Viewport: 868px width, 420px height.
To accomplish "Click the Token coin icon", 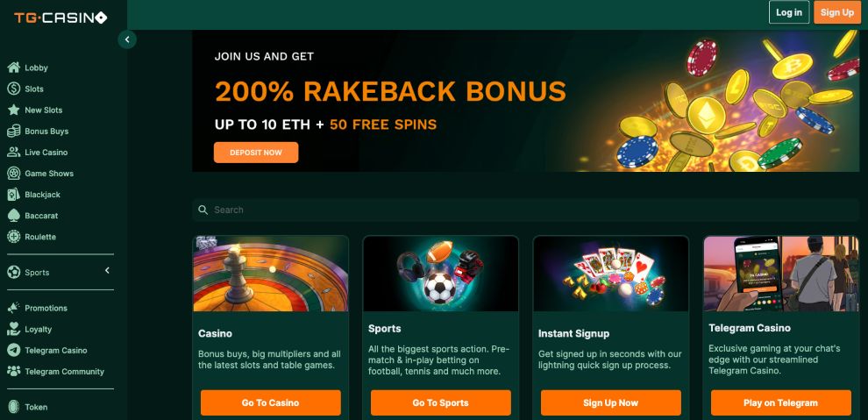I will click(14, 407).
